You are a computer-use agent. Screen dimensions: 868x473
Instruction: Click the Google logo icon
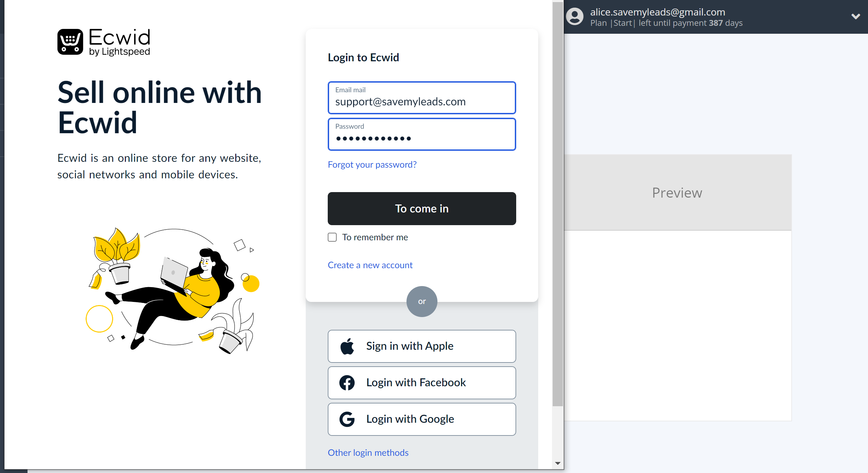coord(347,419)
